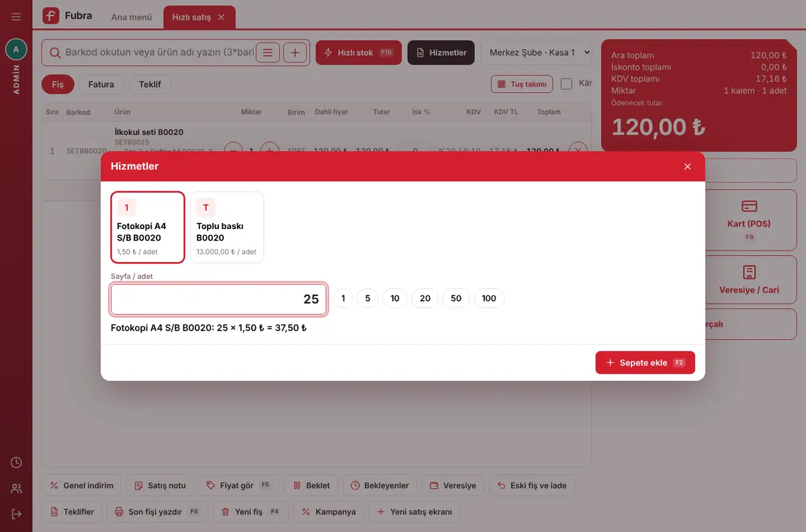Image resolution: width=806 pixels, height=532 pixels.
Task: Click Sepete ekle button
Action: (645, 363)
